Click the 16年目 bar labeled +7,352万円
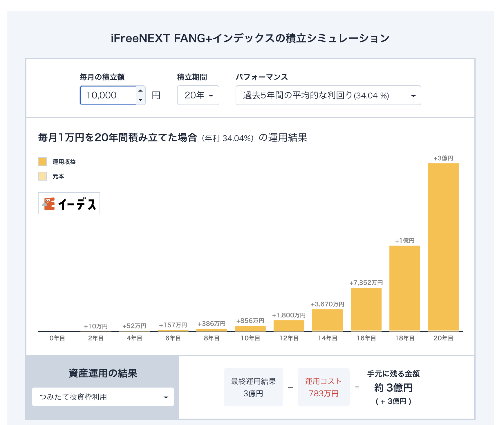This screenshot has height=425, width=504. (x=366, y=309)
